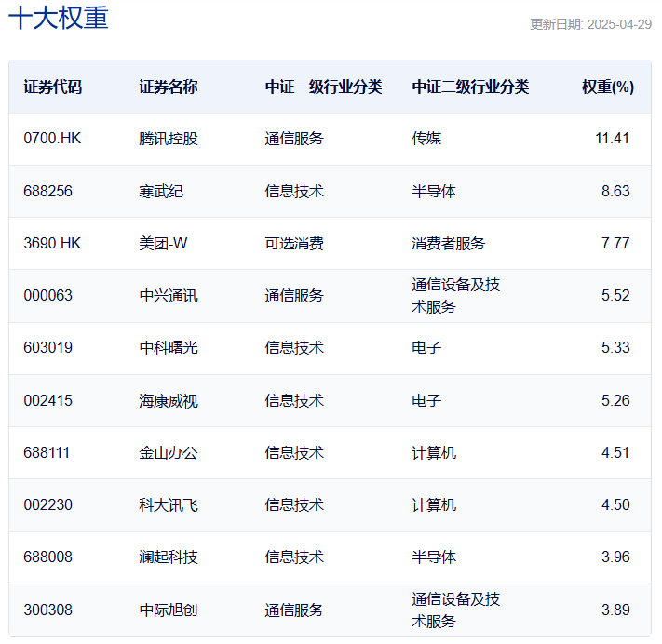
Task: Select stock code 603019
Action: pyautogui.click(x=48, y=348)
